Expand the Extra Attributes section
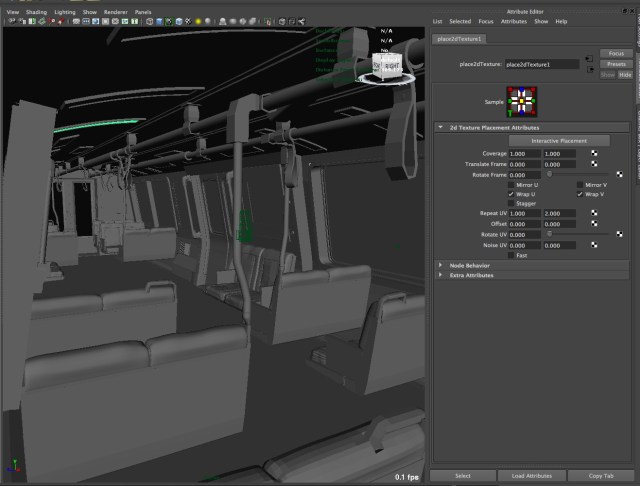This screenshot has height=486, width=640. point(441,275)
